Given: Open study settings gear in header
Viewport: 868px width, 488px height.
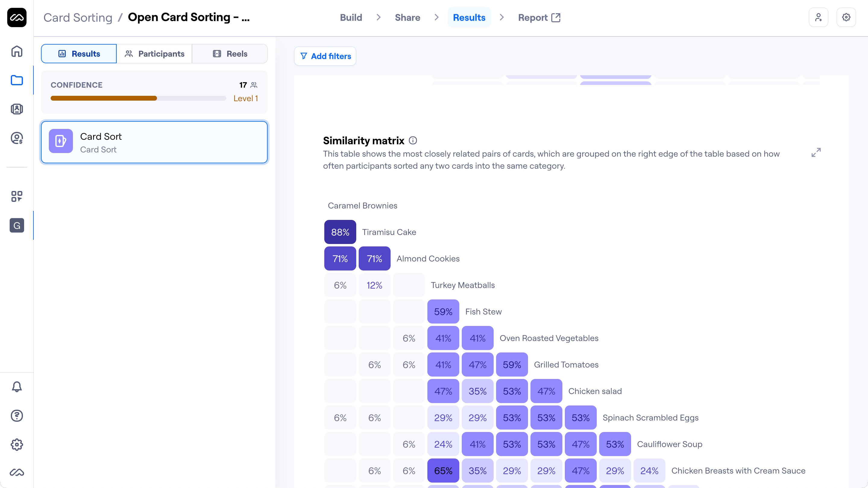Looking at the screenshot, I should (x=846, y=17).
